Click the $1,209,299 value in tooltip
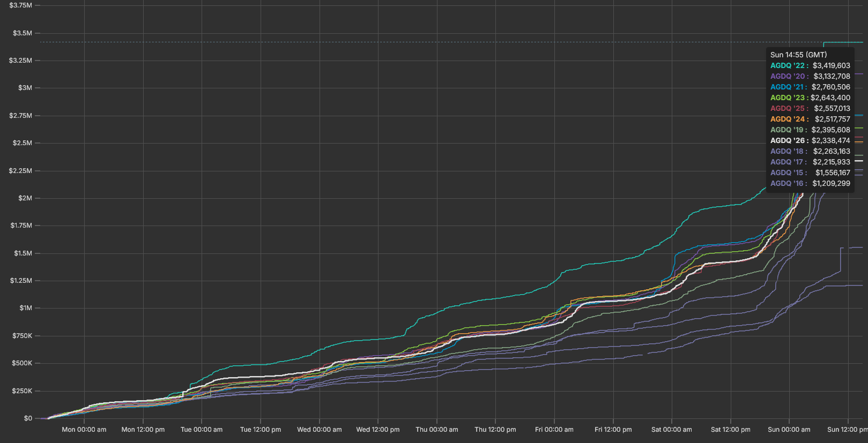 (x=832, y=183)
